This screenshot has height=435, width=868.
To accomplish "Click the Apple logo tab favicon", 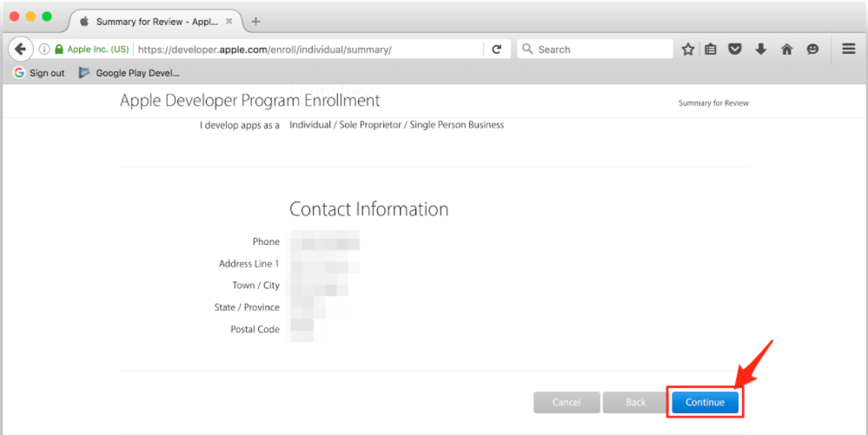I will click(x=84, y=22).
